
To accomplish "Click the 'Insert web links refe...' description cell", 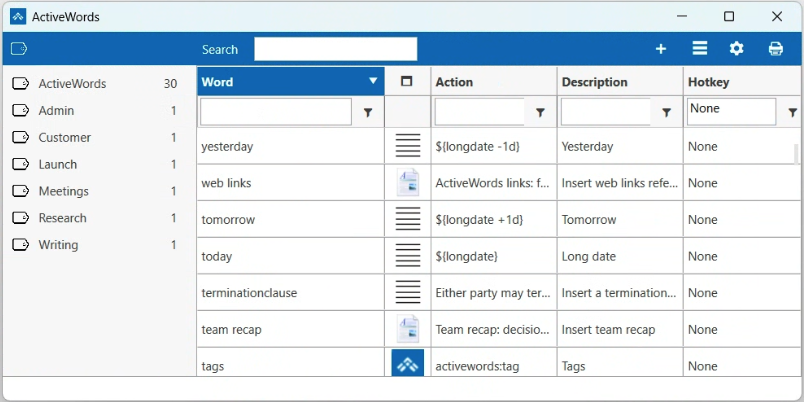I will click(x=620, y=183).
